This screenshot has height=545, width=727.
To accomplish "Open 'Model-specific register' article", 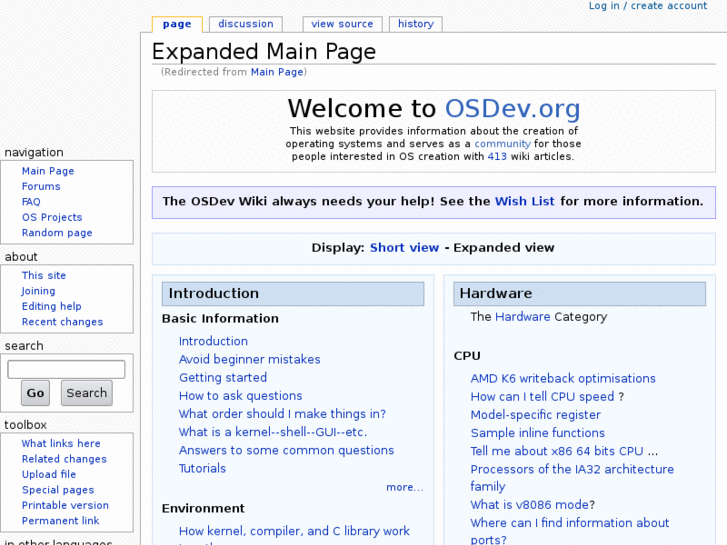I will coord(536,415).
